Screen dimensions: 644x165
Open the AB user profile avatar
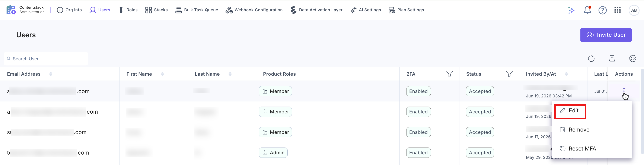point(634,10)
